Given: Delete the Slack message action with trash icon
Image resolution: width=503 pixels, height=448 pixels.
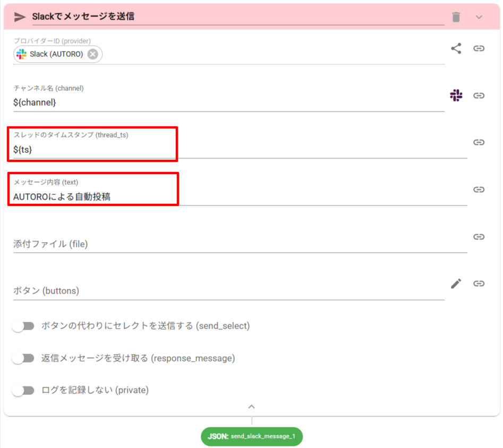Looking at the screenshot, I should pos(456,17).
